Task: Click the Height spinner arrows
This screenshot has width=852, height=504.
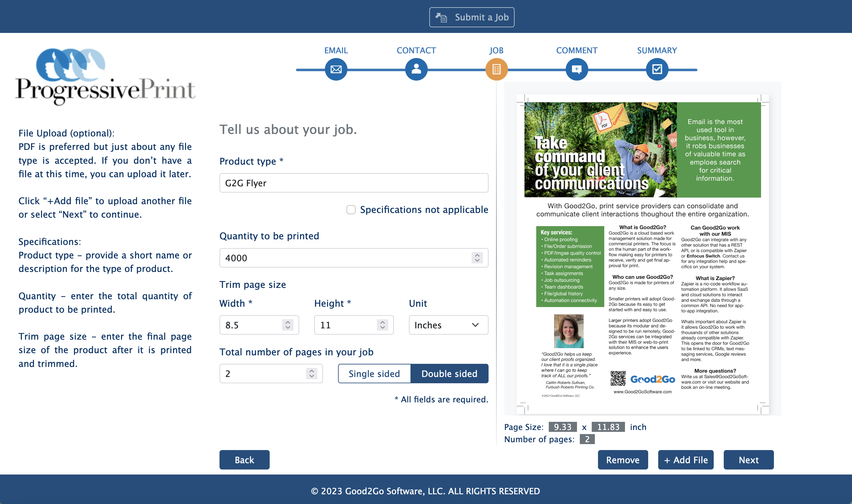Action: (382, 325)
